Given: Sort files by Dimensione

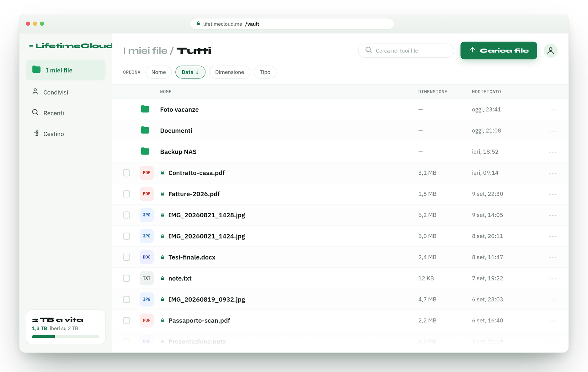Looking at the screenshot, I should (230, 72).
